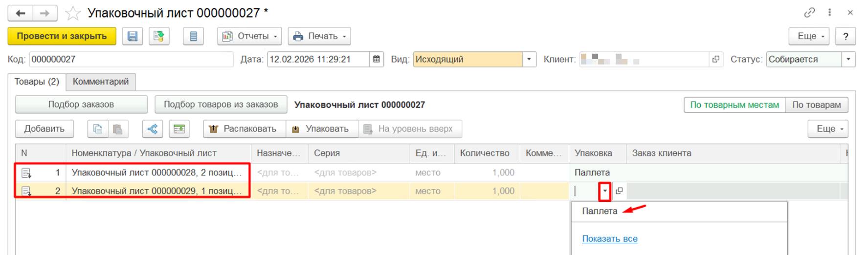
Task: Open the document list icon before Отчеты
Action: coord(194,36)
